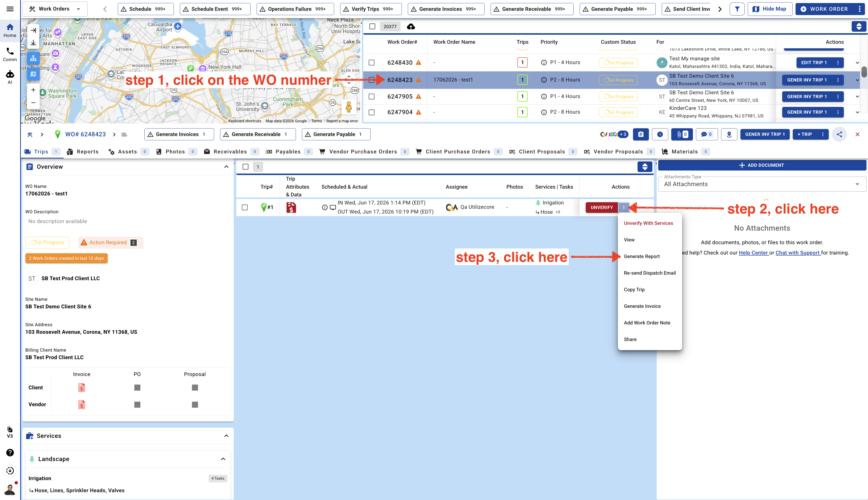Open the Attachments Type dropdown
The height and width of the screenshot is (500, 868).
pos(762,184)
